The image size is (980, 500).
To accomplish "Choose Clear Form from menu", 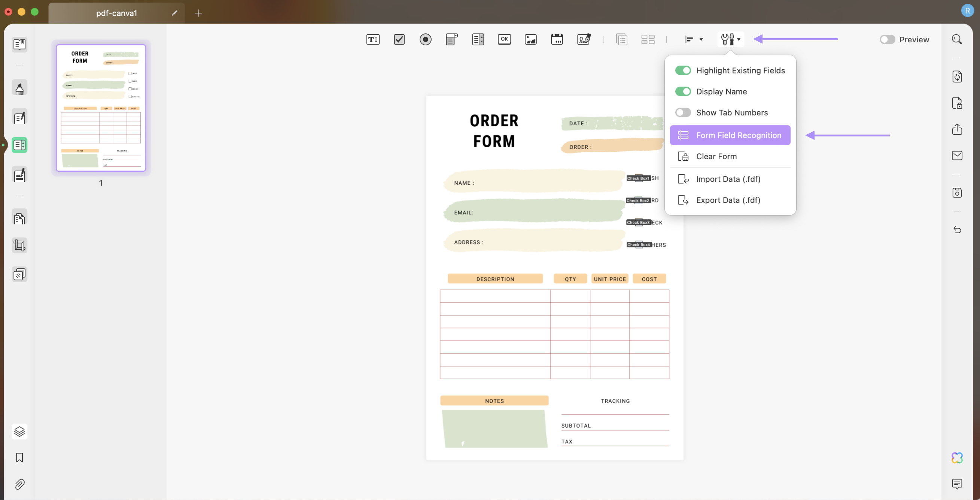I will tap(716, 157).
